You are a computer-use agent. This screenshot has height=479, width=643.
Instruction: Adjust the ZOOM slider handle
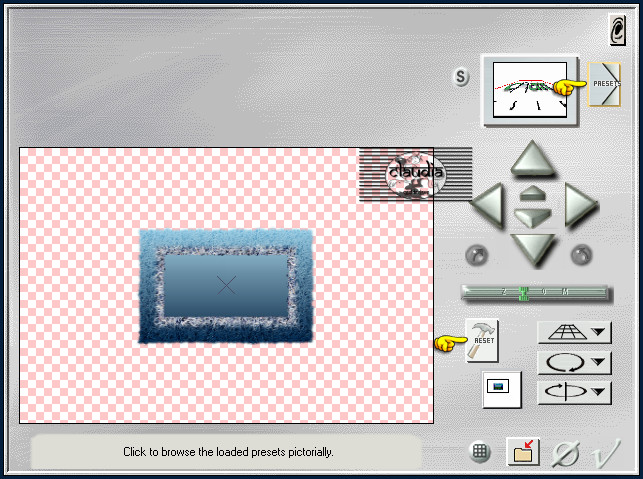click(524, 293)
